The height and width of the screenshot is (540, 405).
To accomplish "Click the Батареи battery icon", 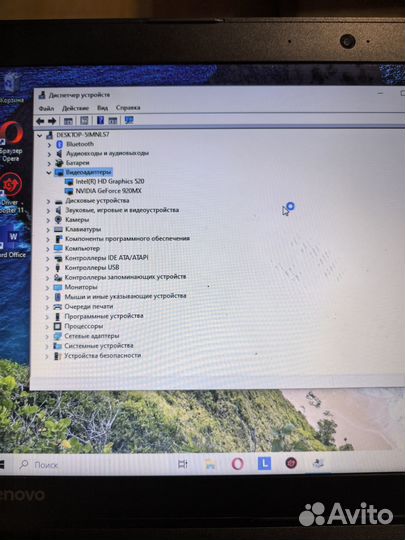I will (x=59, y=163).
